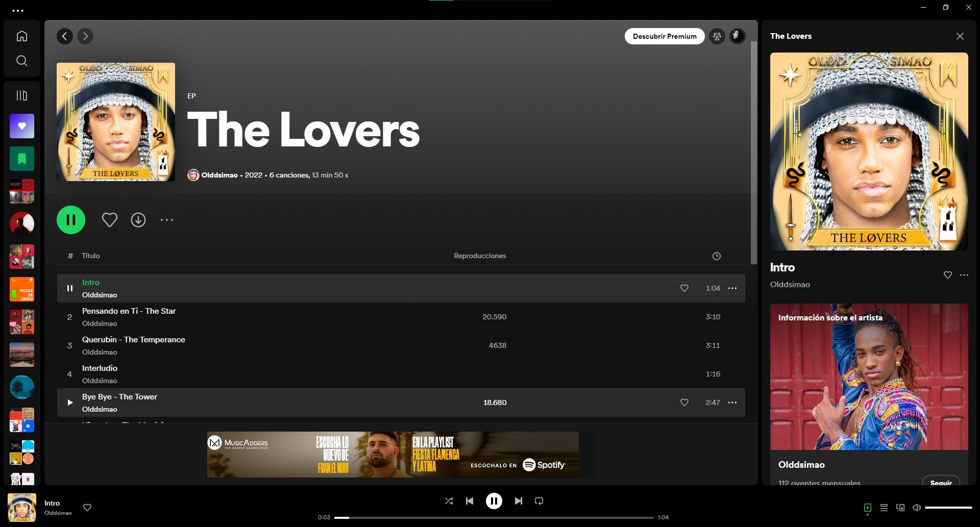This screenshot has width=980, height=527.
Task: Save The Lovers EP to library
Action: coord(110,220)
